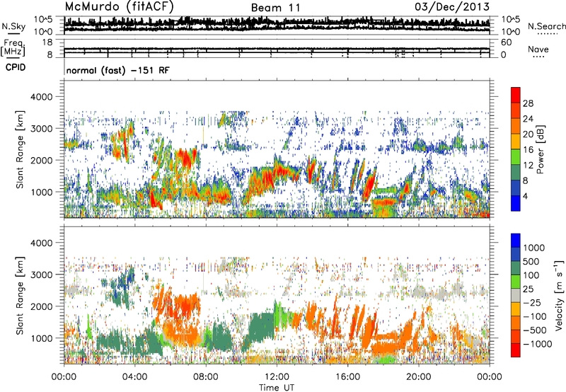Click the gray ±25 velocity swatch
Viewport: 566px width, 392px height.
click(516, 296)
